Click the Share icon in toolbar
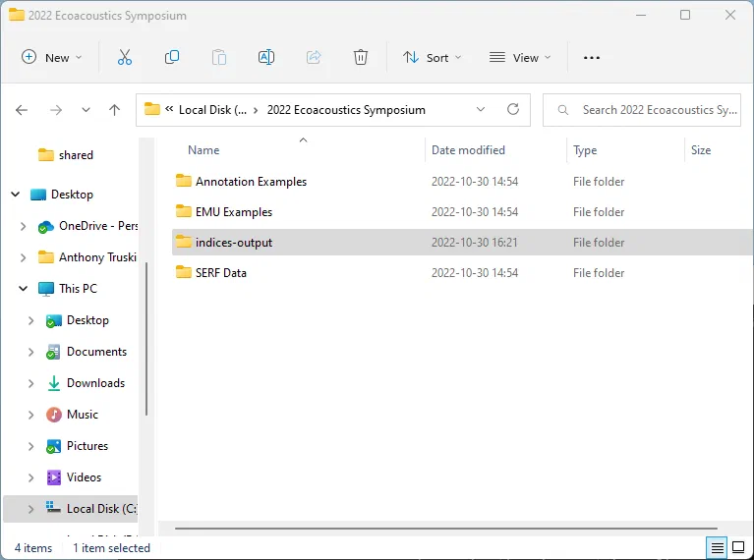 pos(314,57)
